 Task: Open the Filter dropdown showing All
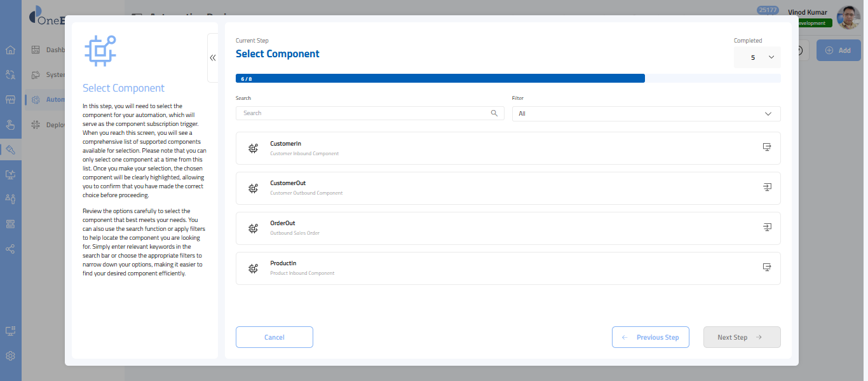pos(646,114)
